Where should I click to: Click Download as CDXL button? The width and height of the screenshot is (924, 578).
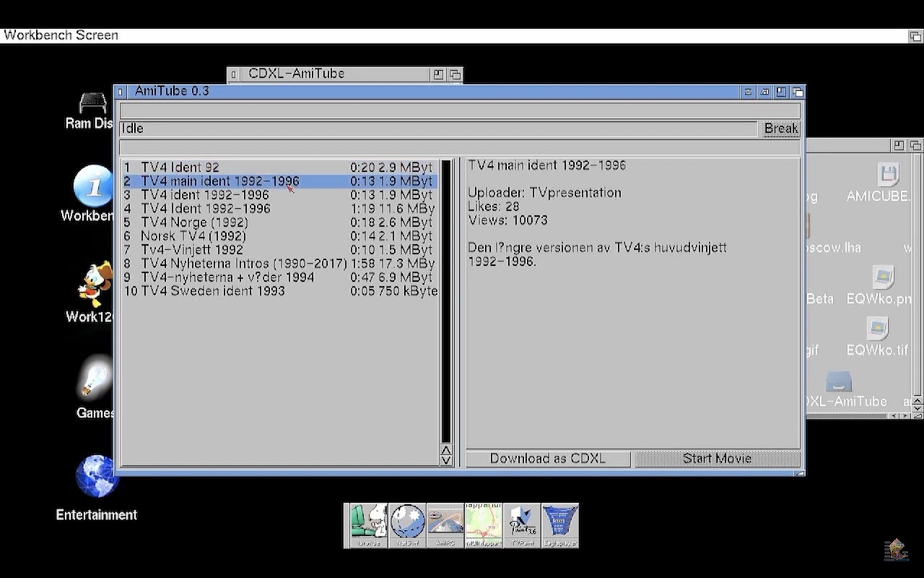548,459
